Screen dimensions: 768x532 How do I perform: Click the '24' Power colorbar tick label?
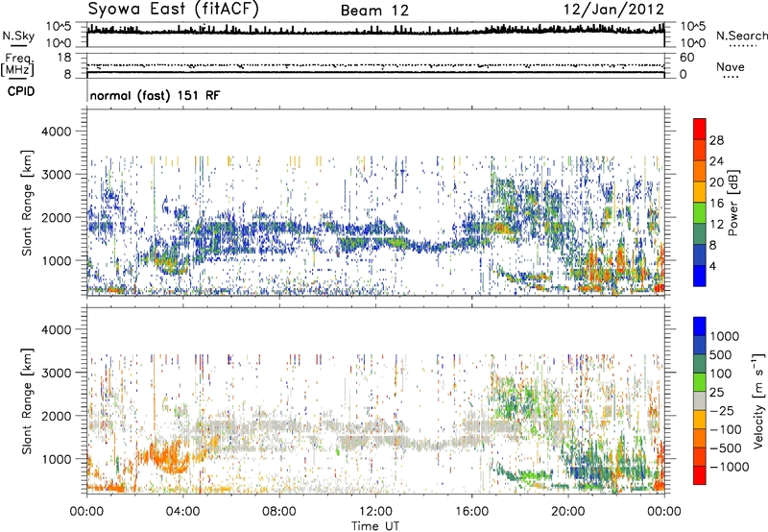point(716,161)
